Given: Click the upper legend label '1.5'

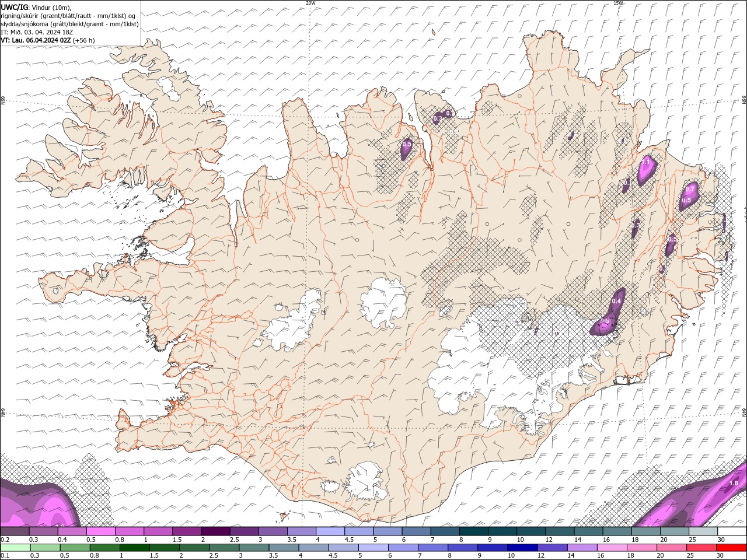Looking at the screenshot, I should click(177, 540).
